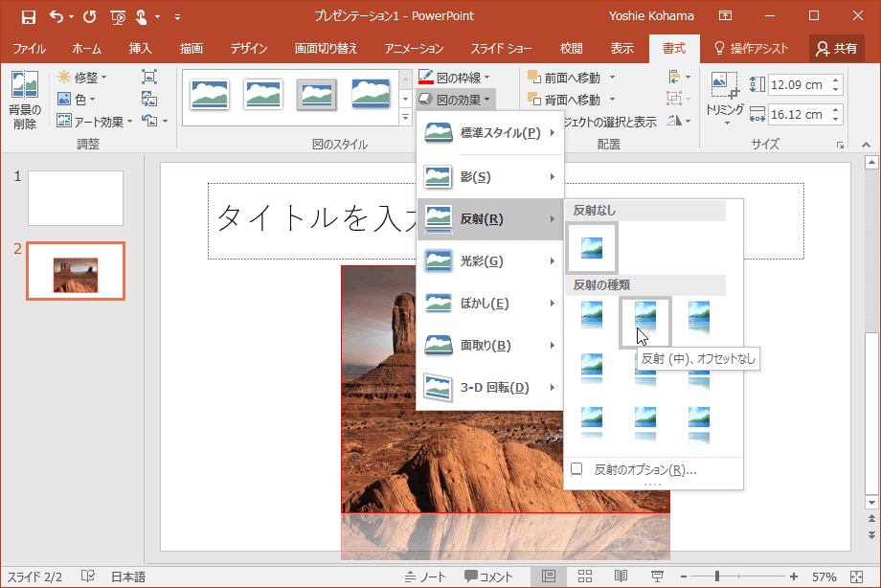Image resolution: width=881 pixels, height=588 pixels.
Task: Click the height field 12.09 cm
Action: click(x=798, y=85)
